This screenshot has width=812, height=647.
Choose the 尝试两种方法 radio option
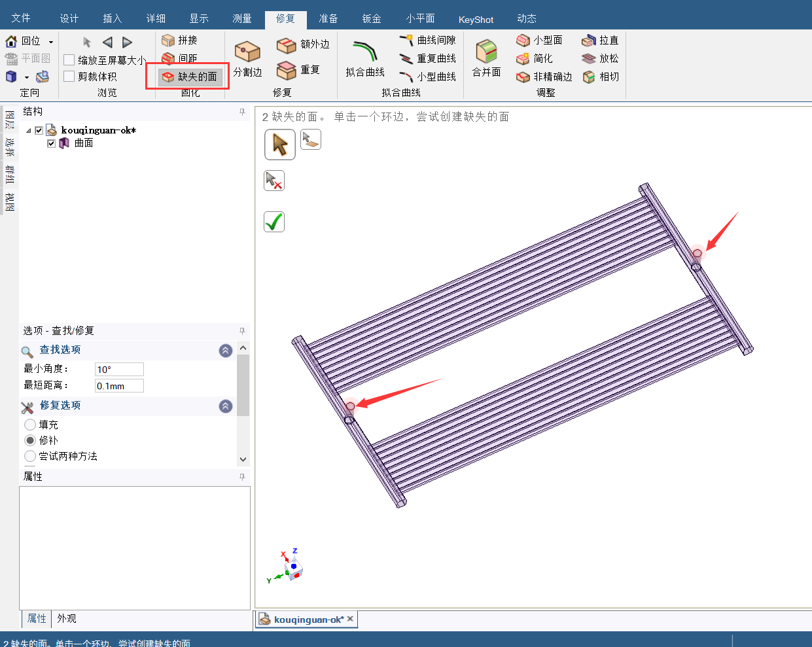pyautogui.click(x=30, y=456)
